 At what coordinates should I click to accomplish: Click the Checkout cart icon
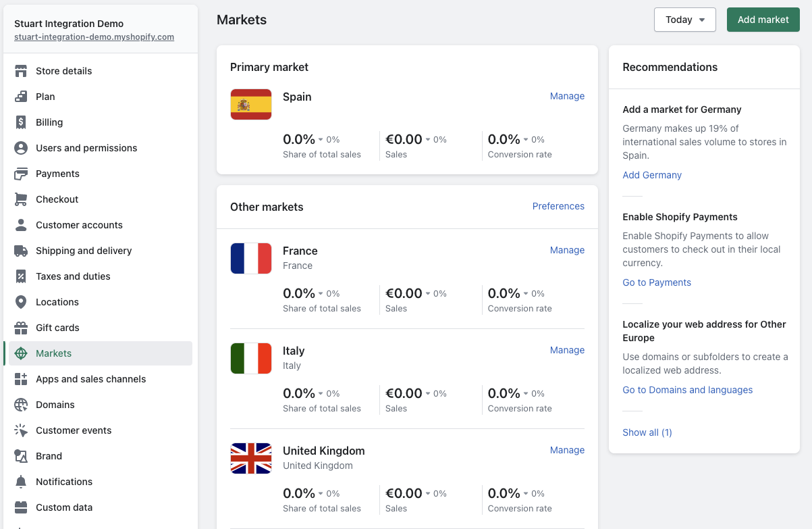pos(21,199)
